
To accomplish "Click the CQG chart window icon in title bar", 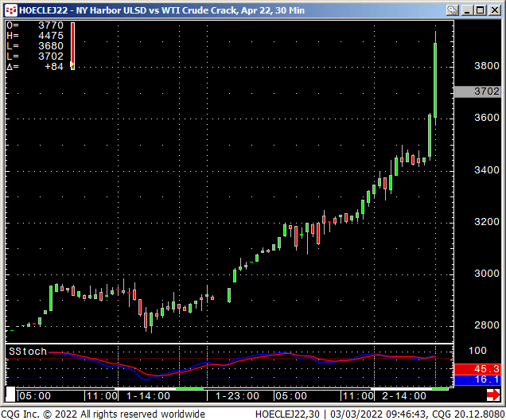I will tap(11, 10).
